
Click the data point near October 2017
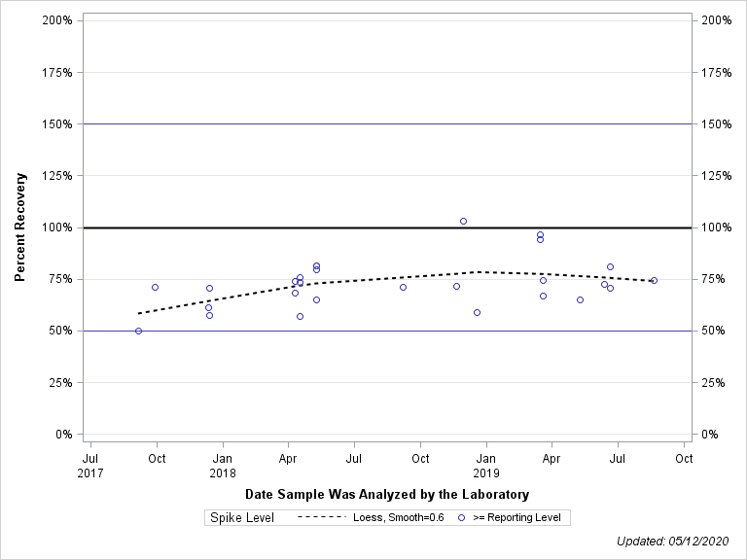point(155,287)
